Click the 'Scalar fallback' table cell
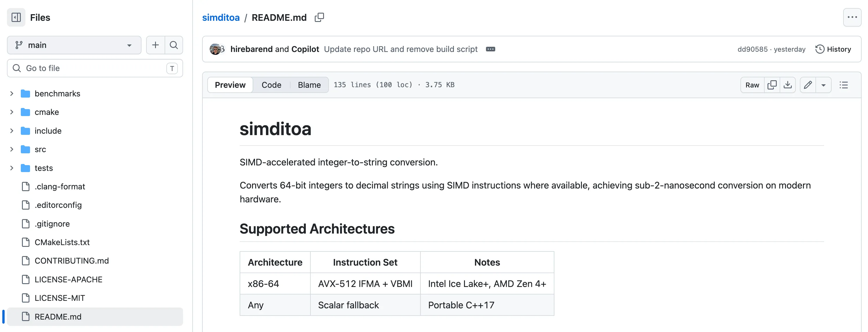868x332 pixels. 365,305
